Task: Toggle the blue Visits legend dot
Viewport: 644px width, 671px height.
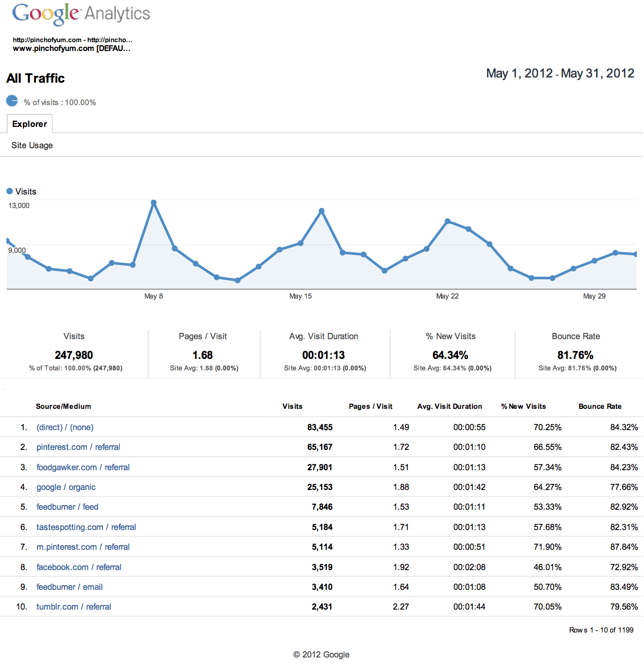Action: tap(9, 191)
